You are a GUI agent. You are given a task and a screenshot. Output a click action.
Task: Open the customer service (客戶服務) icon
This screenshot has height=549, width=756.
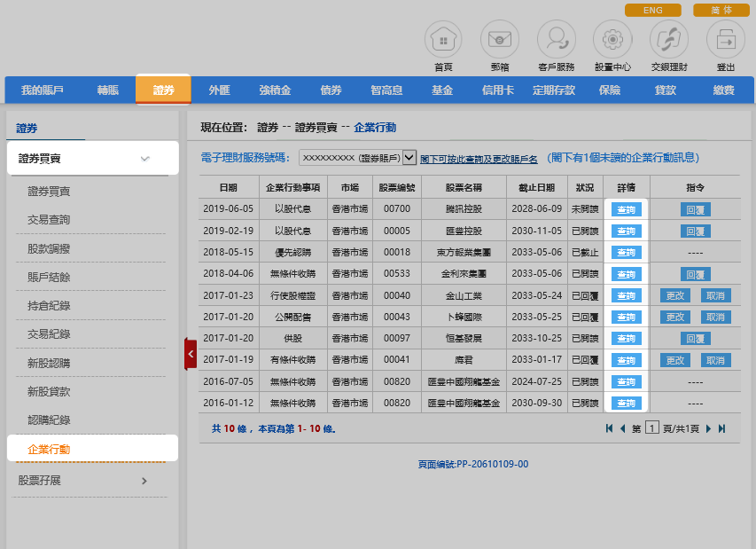556,39
